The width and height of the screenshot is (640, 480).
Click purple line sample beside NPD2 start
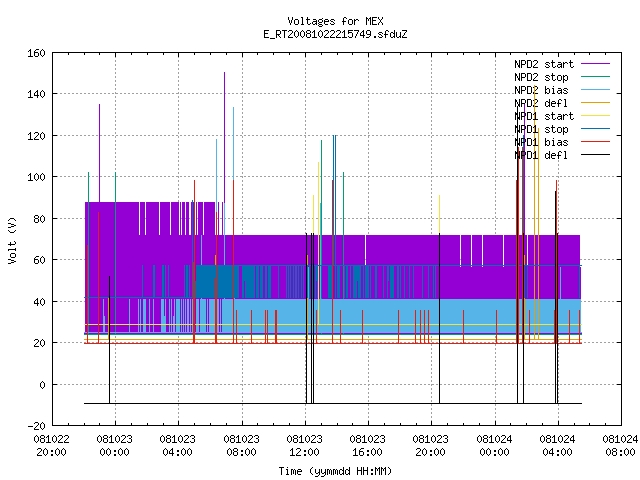point(596,64)
